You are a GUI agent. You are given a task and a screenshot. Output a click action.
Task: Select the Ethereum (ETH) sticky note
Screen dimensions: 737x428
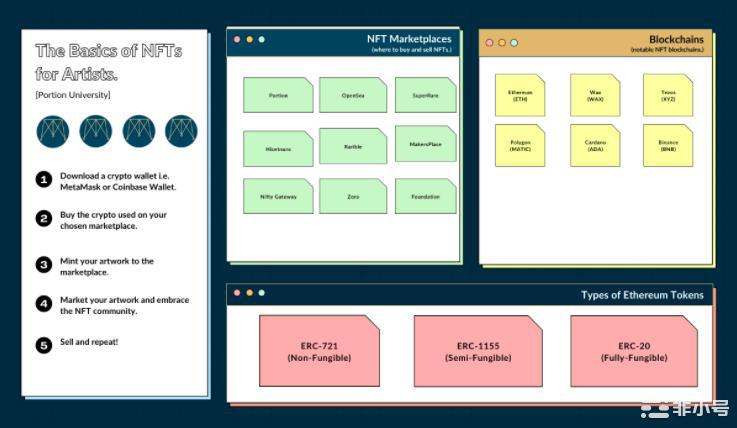(520, 95)
